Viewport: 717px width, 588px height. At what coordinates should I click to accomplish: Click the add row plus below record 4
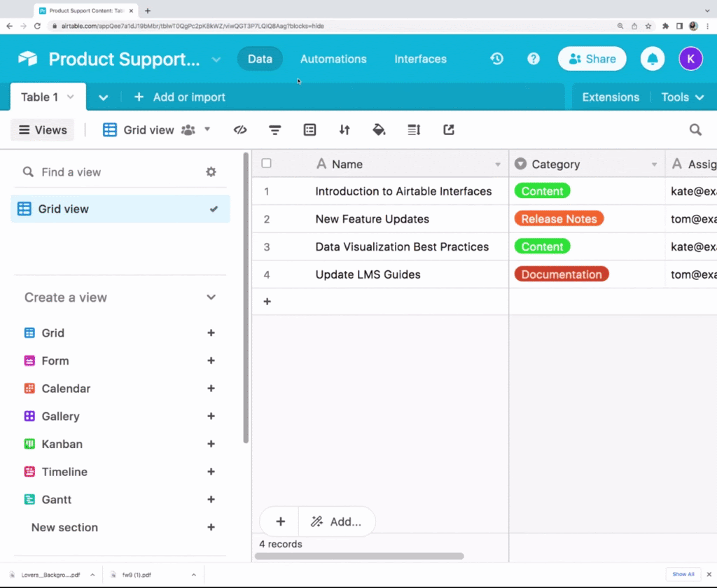tap(267, 301)
